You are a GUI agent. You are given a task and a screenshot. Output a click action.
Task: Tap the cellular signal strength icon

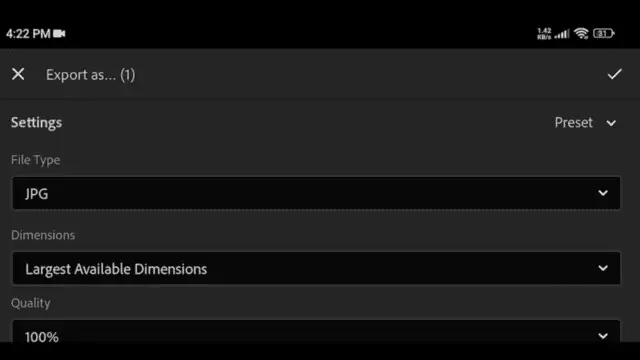(x=562, y=34)
